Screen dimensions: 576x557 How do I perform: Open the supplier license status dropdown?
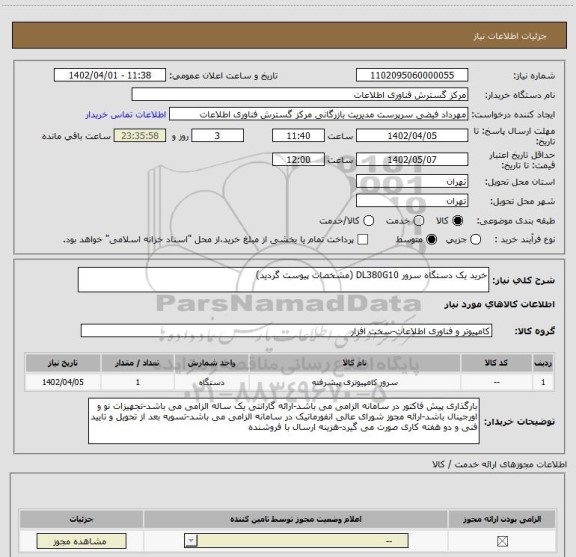pyautogui.click(x=296, y=541)
